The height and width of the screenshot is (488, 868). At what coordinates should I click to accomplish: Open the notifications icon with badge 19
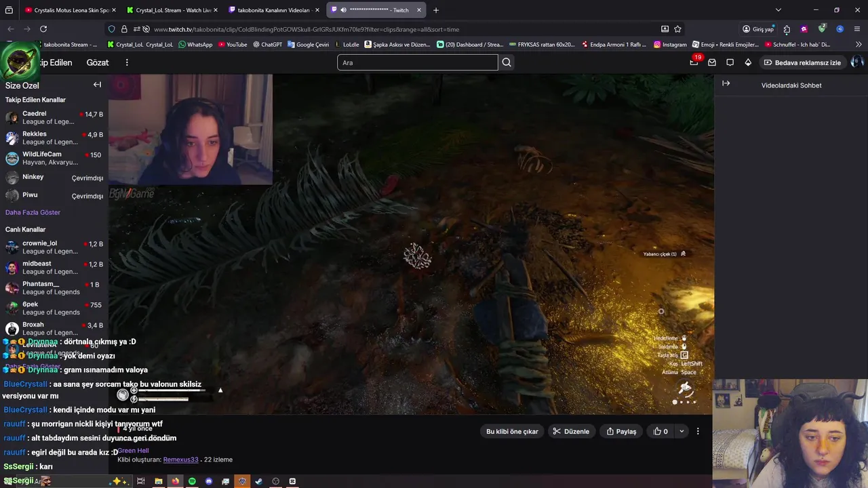coord(694,62)
